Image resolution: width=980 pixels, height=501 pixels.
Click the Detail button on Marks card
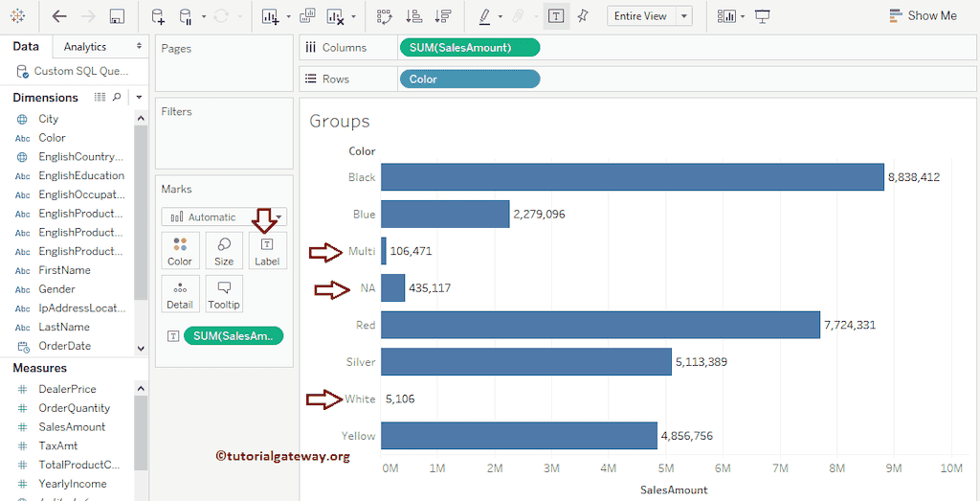[x=180, y=294]
